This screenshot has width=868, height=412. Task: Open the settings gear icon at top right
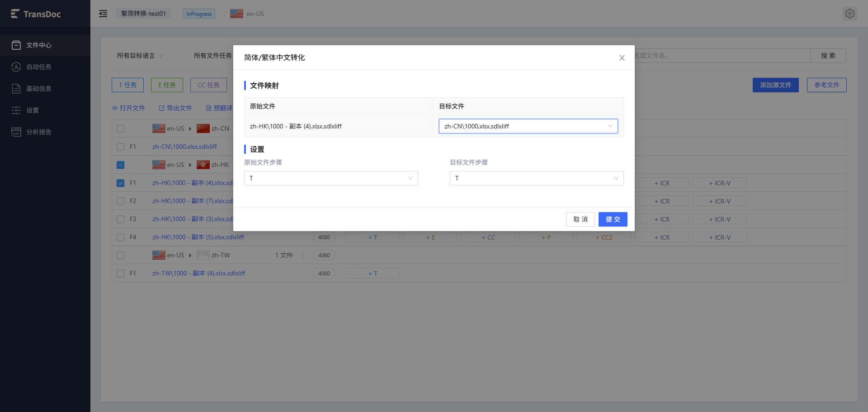(x=850, y=14)
